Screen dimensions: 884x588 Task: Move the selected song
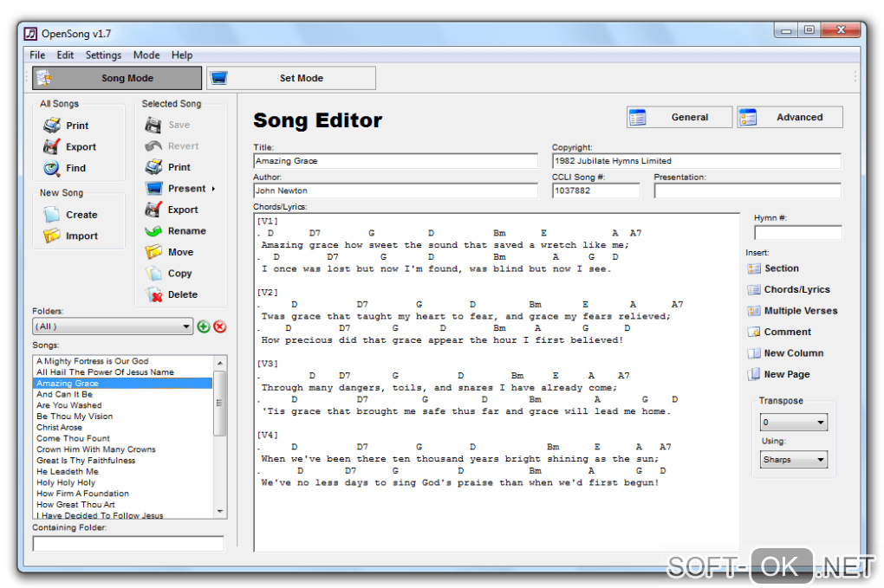(x=169, y=252)
